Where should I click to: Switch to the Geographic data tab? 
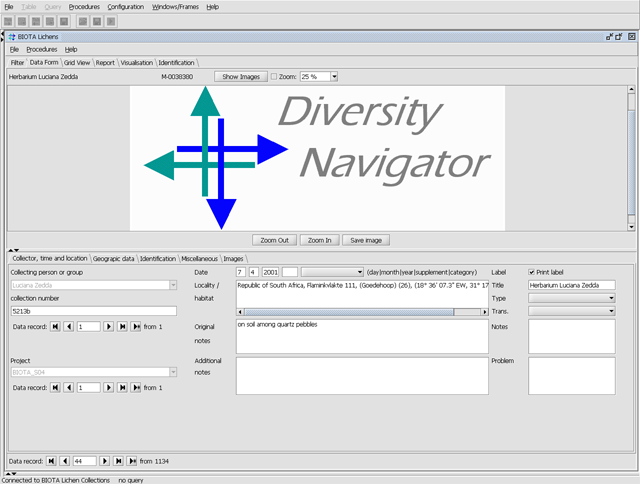tap(113, 259)
